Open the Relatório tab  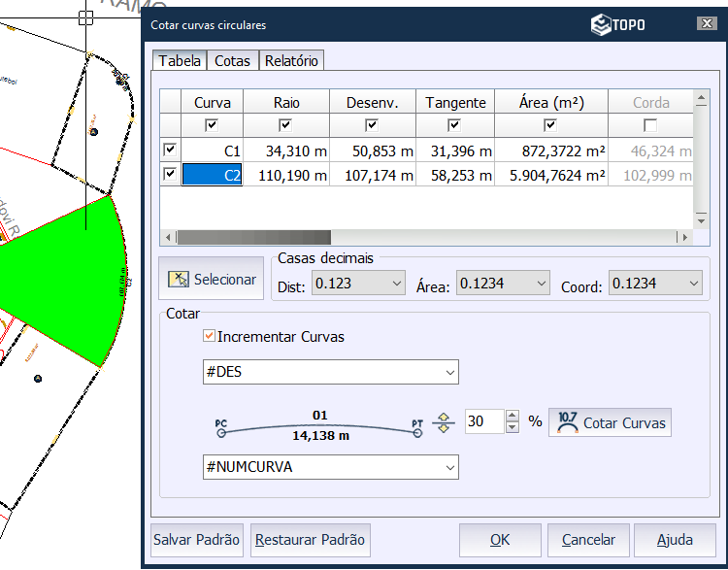click(291, 60)
